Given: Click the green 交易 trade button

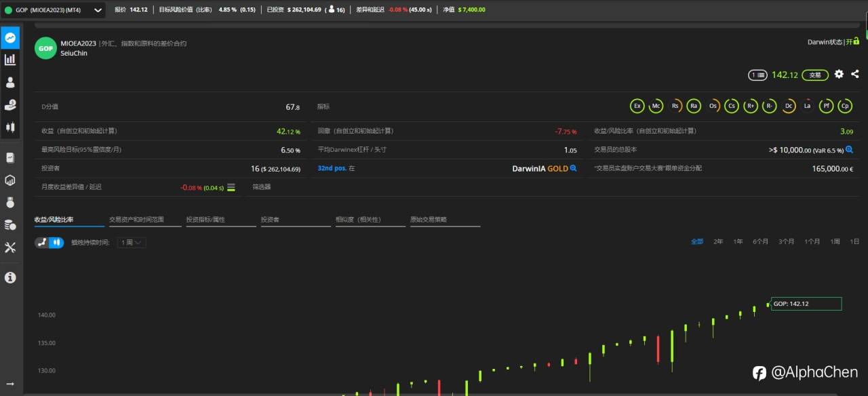Looking at the screenshot, I should point(816,75).
